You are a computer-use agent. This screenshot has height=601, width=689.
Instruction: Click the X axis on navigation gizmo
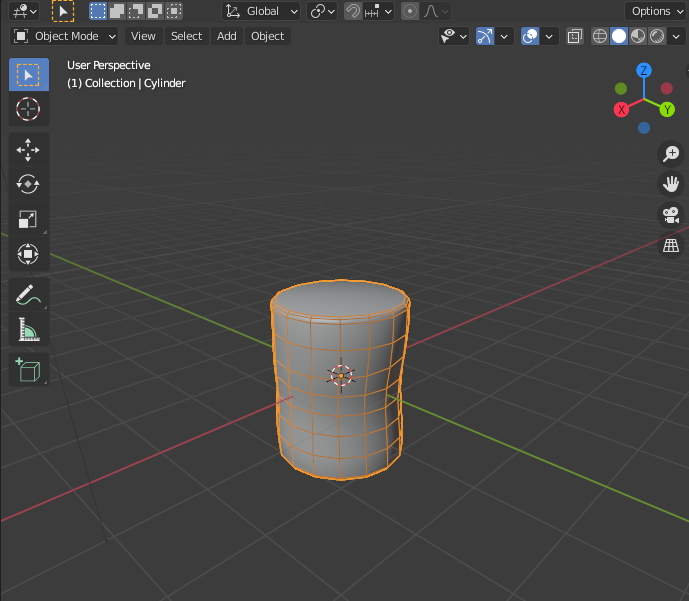click(621, 109)
